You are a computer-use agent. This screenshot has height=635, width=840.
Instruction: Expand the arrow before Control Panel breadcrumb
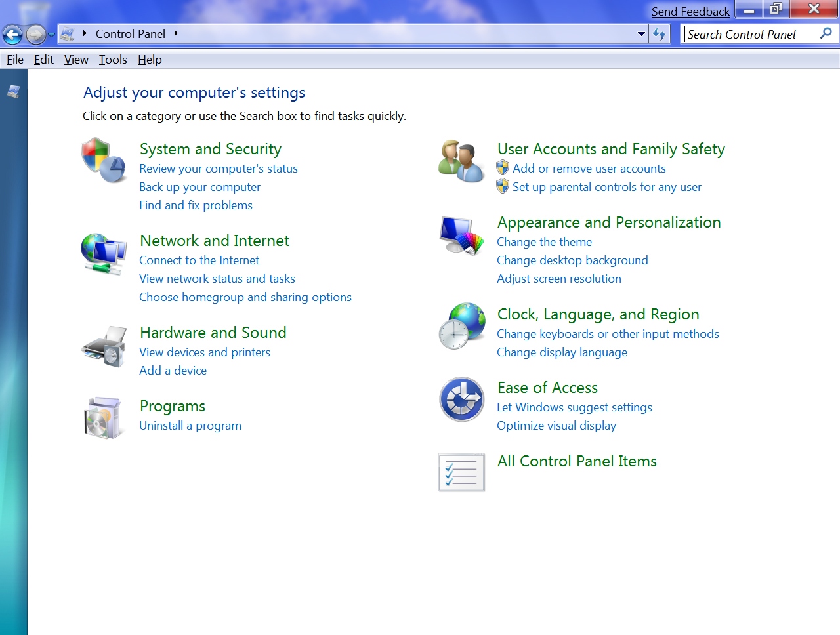click(85, 33)
